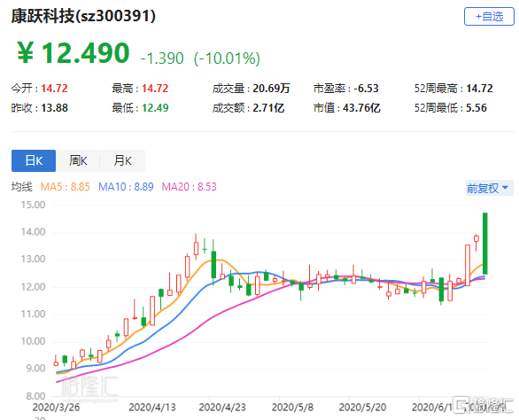Click the 2020/4/13 date axis label
The image size is (519, 420).
click(152, 407)
